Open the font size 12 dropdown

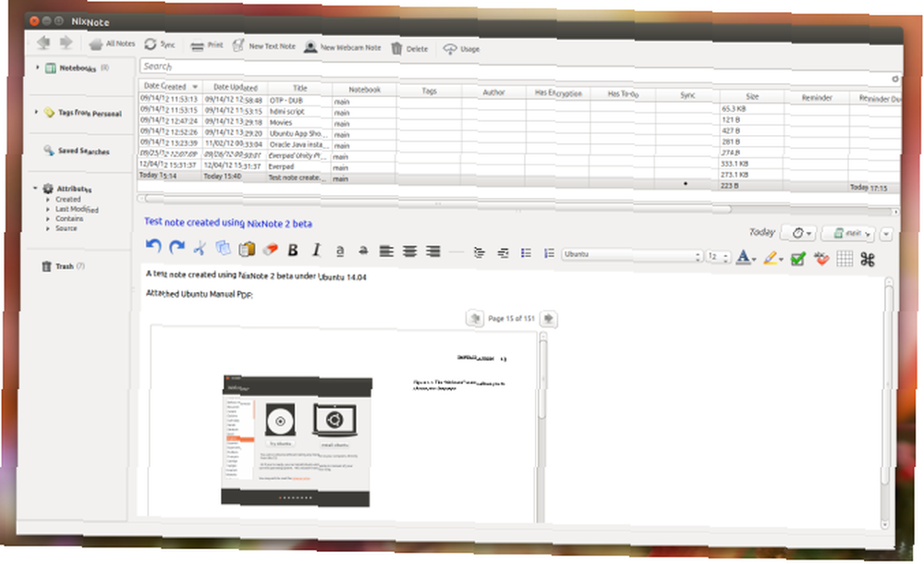718,257
